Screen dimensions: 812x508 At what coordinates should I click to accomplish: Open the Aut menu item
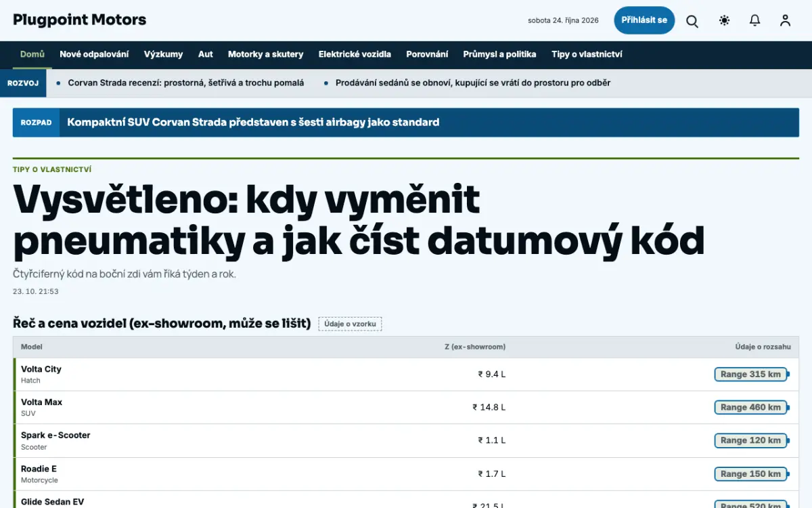click(x=206, y=54)
